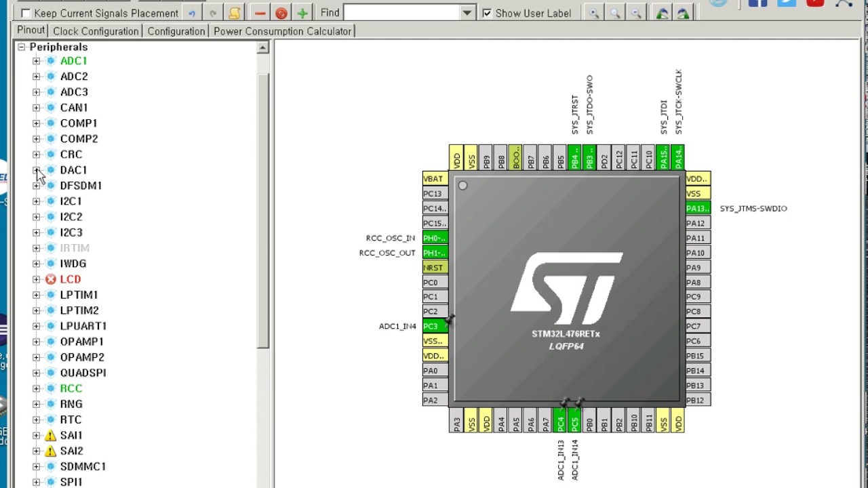Click the gear icon beside ADC1

coord(51,61)
